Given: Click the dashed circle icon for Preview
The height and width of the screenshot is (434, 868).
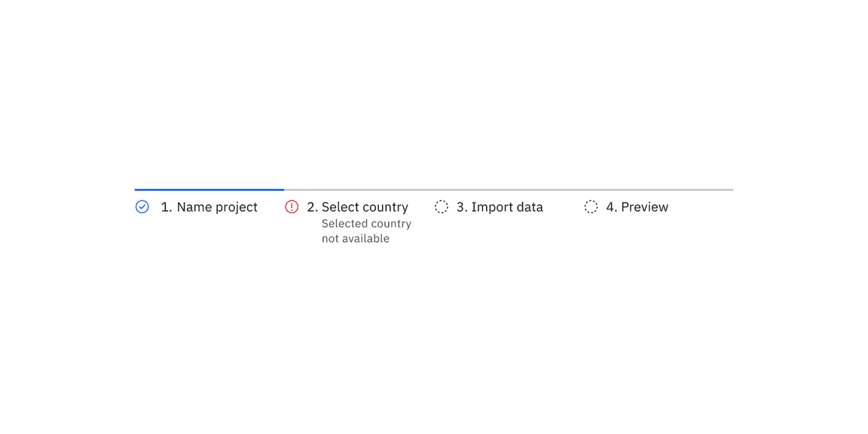Looking at the screenshot, I should [591, 206].
